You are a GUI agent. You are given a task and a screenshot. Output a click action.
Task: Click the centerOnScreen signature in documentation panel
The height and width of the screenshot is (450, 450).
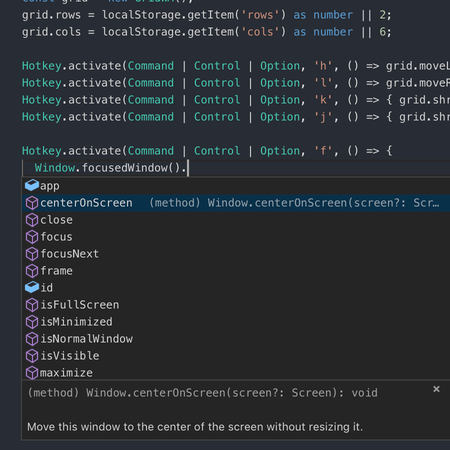pyautogui.click(x=202, y=393)
